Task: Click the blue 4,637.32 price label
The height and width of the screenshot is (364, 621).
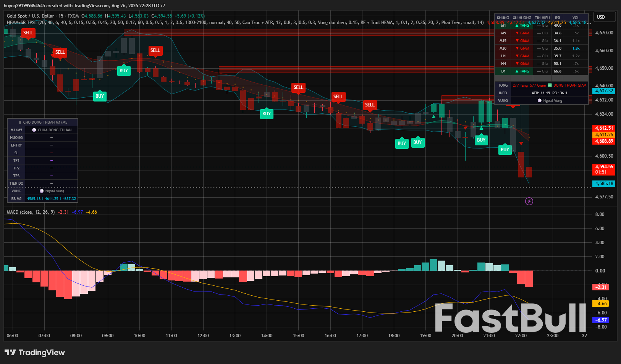Action: click(604, 91)
